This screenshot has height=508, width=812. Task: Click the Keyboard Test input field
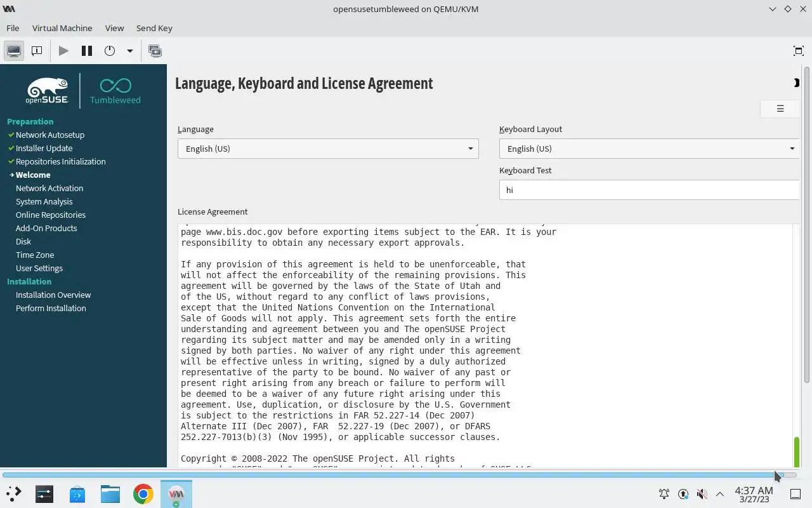tap(649, 190)
